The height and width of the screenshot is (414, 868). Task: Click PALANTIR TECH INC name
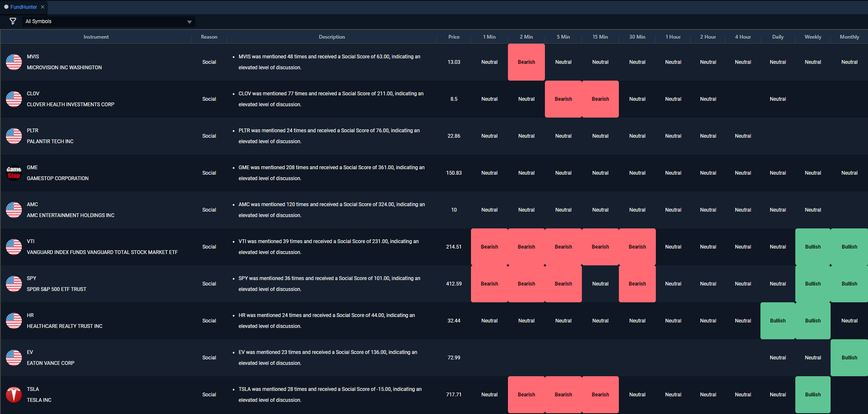[50, 141]
